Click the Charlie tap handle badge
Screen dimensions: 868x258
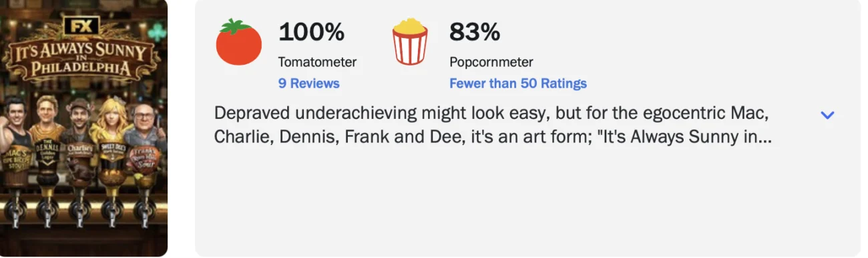click(x=80, y=151)
